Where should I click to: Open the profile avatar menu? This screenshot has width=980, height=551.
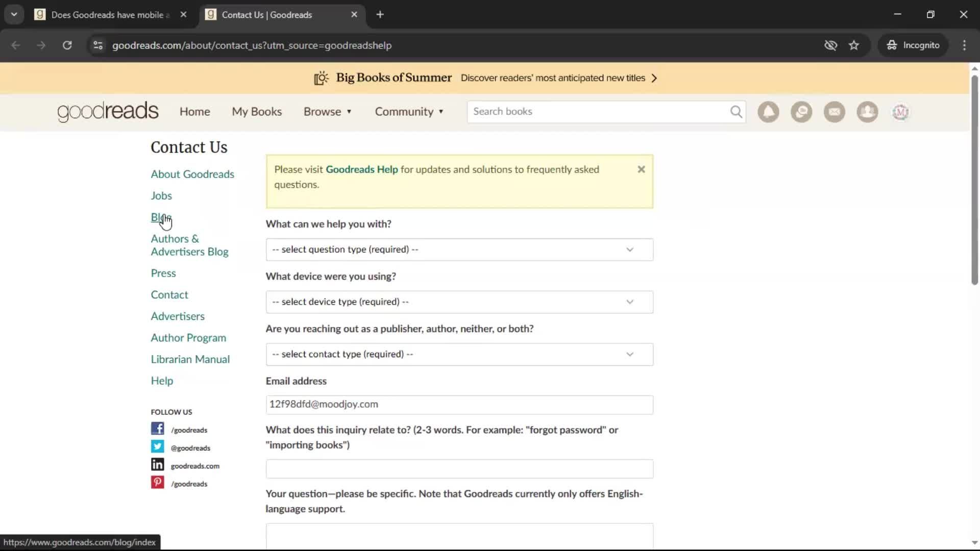point(900,112)
